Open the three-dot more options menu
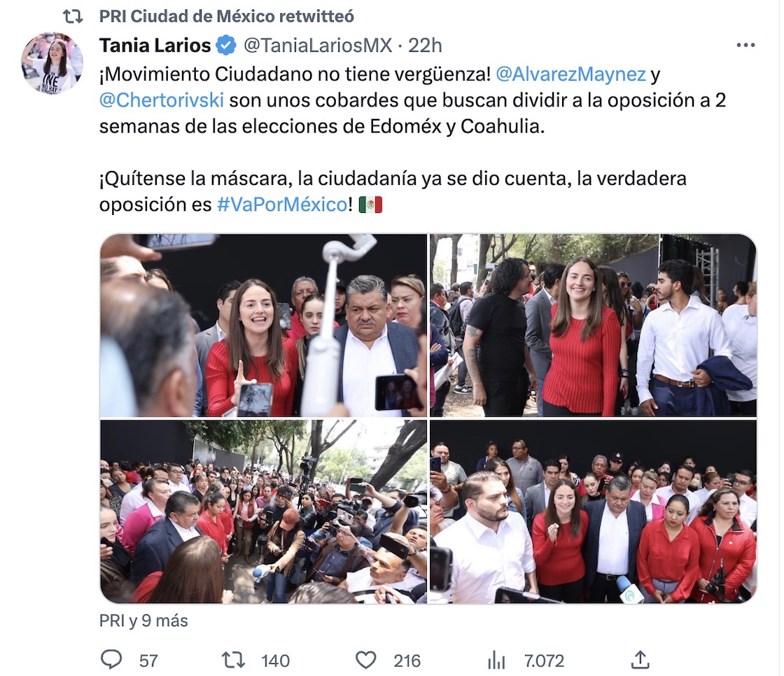This screenshot has width=784, height=676. [745, 45]
